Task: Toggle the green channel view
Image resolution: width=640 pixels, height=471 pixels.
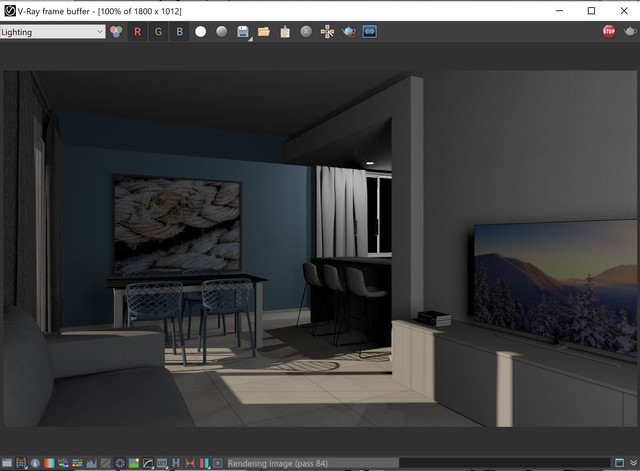Action: 158,32
